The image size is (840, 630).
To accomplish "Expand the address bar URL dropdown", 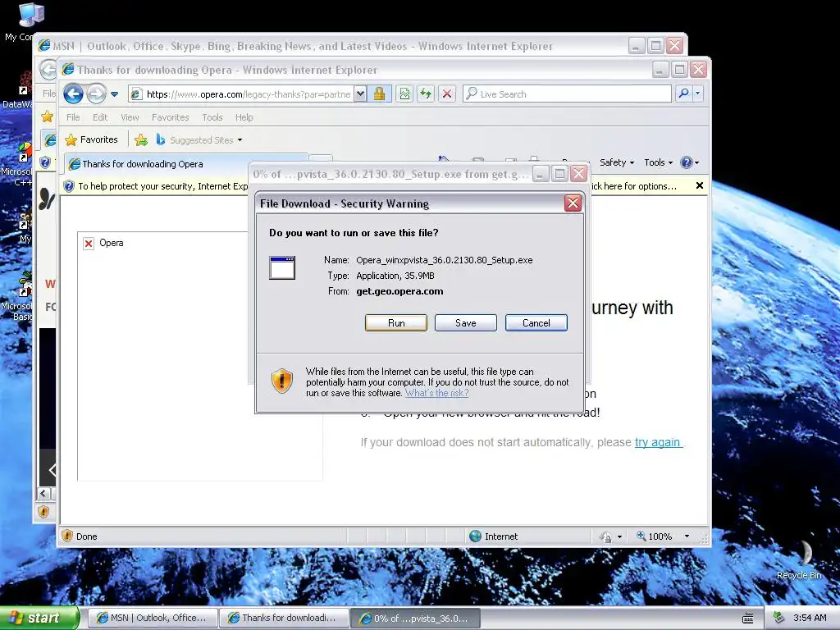I will [x=361, y=94].
